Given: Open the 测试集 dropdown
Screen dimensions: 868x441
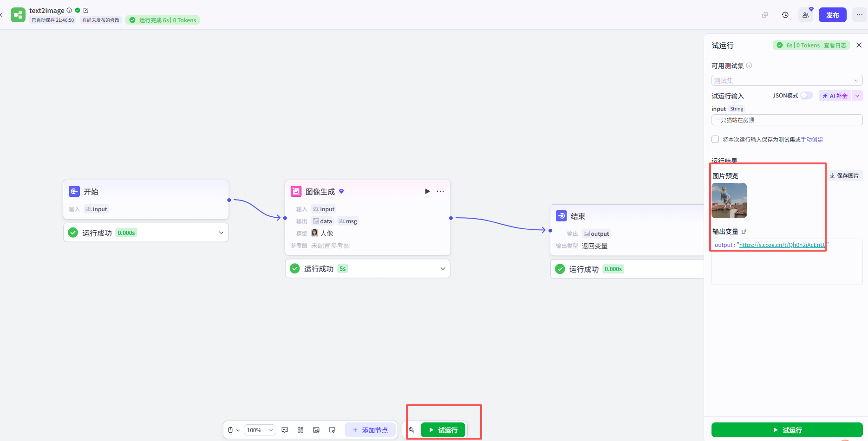Looking at the screenshot, I should point(787,80).
